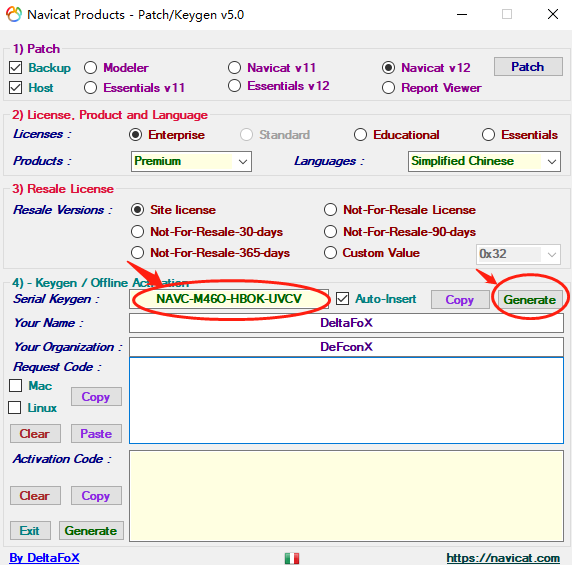This screenshot has height=565, width=572.
Task: Select Essentials license radio button
Action: pyautogui.click(x=488, y=135)
